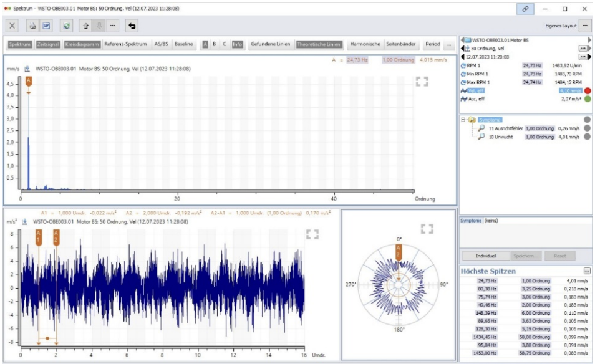Click the Word export icon
Viewport: 595px width, 364px height.
coord(46,26)
